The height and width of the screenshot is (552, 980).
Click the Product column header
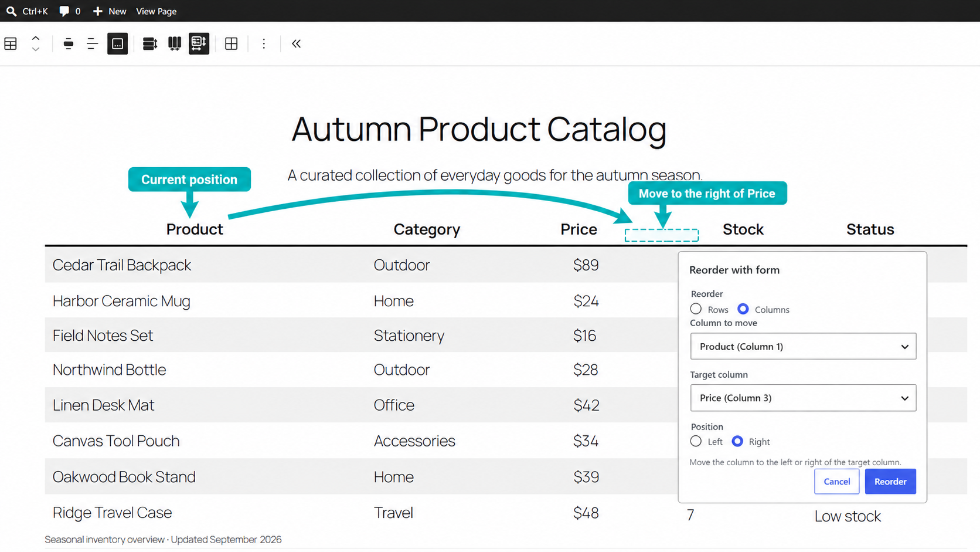(x=195, y=229)
